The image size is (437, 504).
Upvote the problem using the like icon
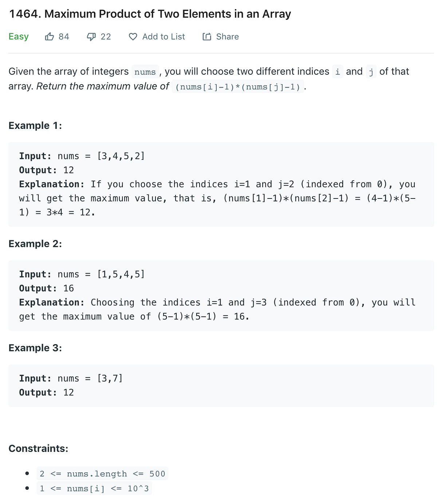click(49, 36)
